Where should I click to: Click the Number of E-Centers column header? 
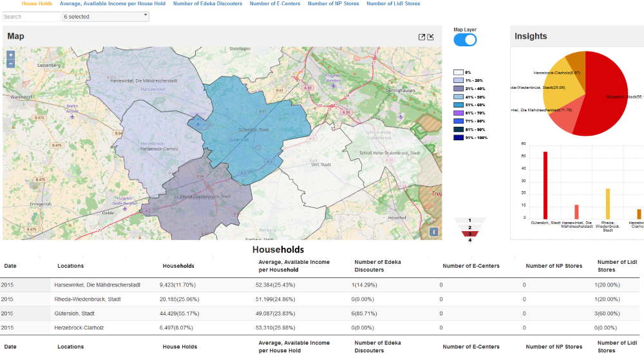tap(471, 266)
